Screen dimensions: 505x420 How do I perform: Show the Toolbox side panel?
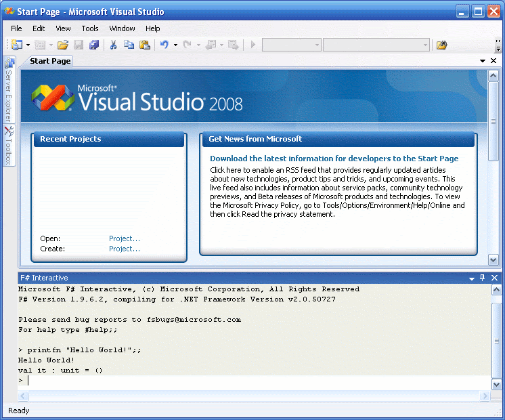click(9, 146)
